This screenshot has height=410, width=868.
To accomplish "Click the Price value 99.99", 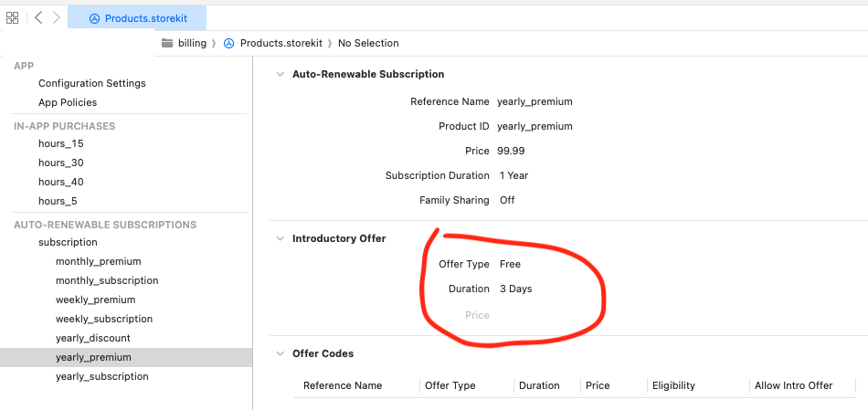I will [512, 151].
